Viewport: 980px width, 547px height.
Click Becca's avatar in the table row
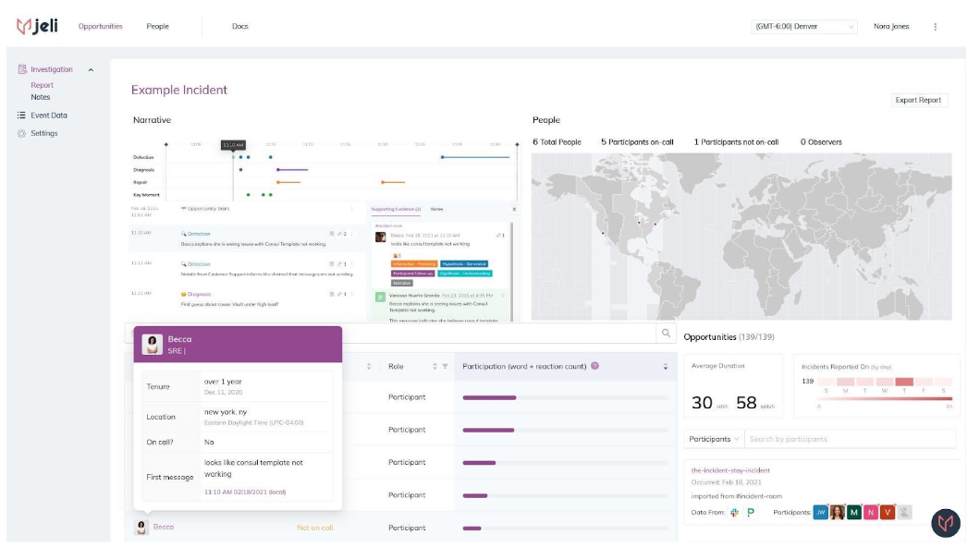tap(141, 528)
